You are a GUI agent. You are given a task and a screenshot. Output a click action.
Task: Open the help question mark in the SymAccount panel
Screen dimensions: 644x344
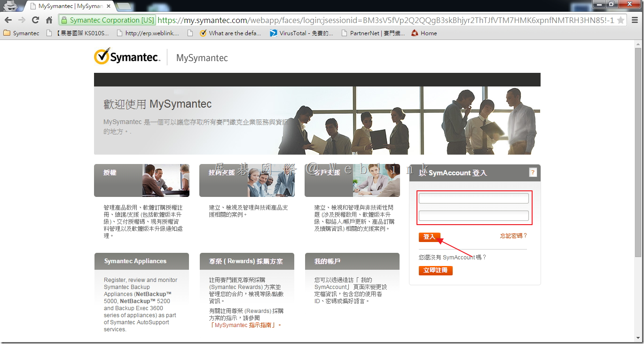[533, 172]
